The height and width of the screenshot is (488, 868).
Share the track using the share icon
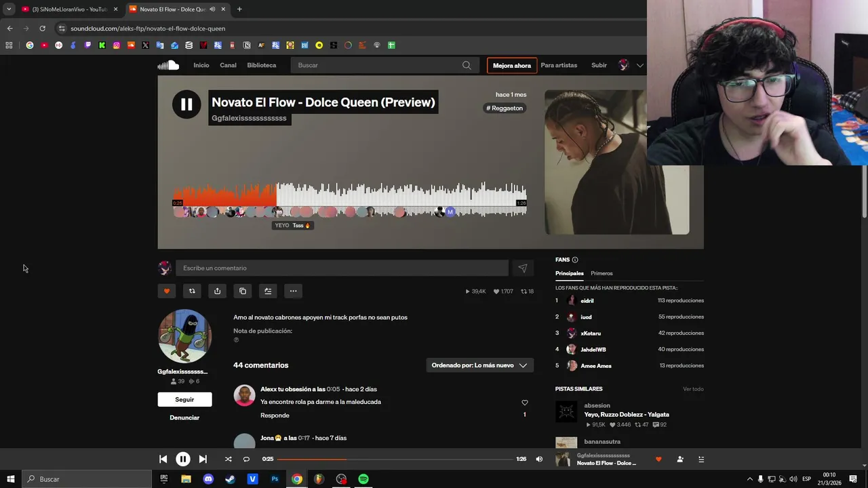coord(217,291)
